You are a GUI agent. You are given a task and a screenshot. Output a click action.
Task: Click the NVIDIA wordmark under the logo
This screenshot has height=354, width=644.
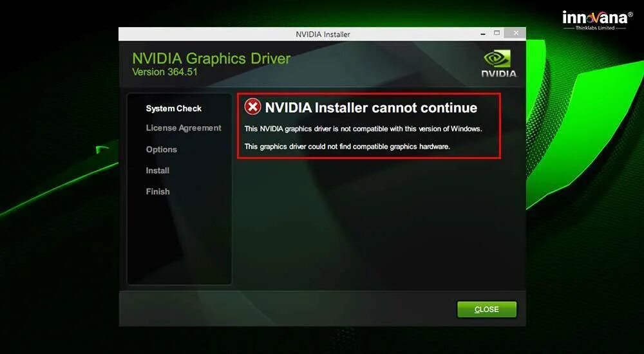point(498,74)
